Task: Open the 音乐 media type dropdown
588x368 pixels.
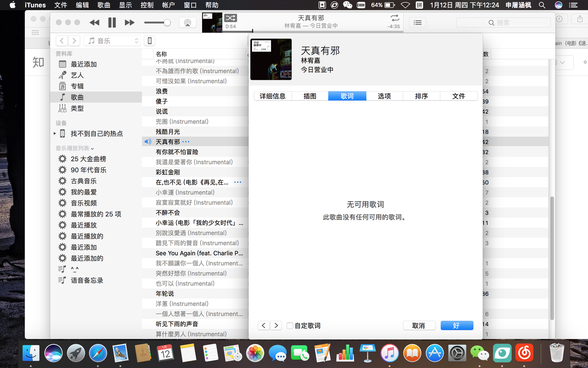Action: (x=112, y=40)
